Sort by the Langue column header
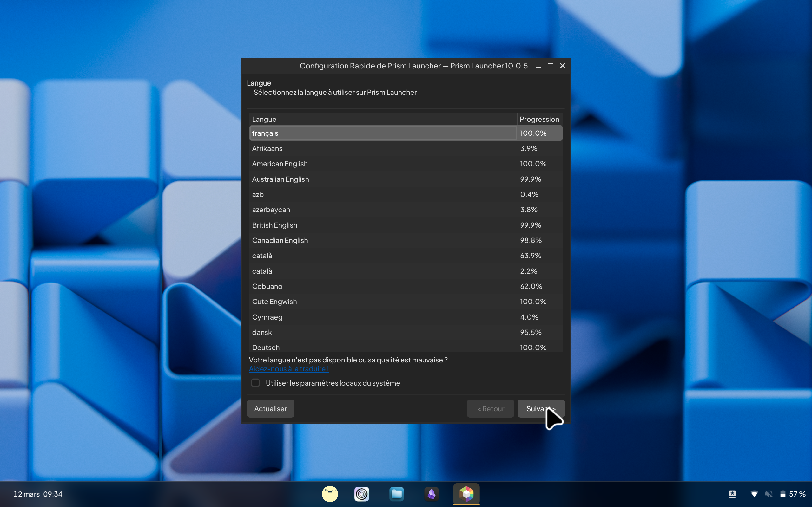Image resolution: width=812 pixels, height=507 pixels. click(x=383, y=119)
